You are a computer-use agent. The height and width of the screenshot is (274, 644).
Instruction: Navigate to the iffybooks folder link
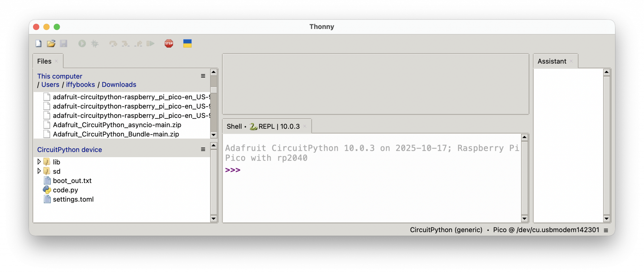coord(80,85)
